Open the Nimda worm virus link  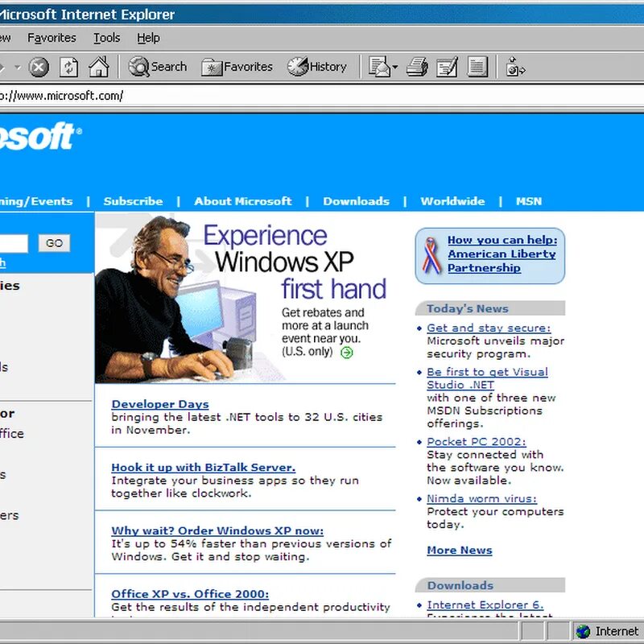click(x=481, y=498)
